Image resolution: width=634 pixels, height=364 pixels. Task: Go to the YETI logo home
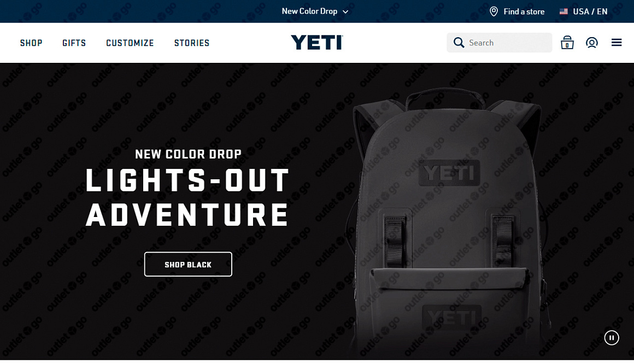pyautogui.click(x=317, y=43)
